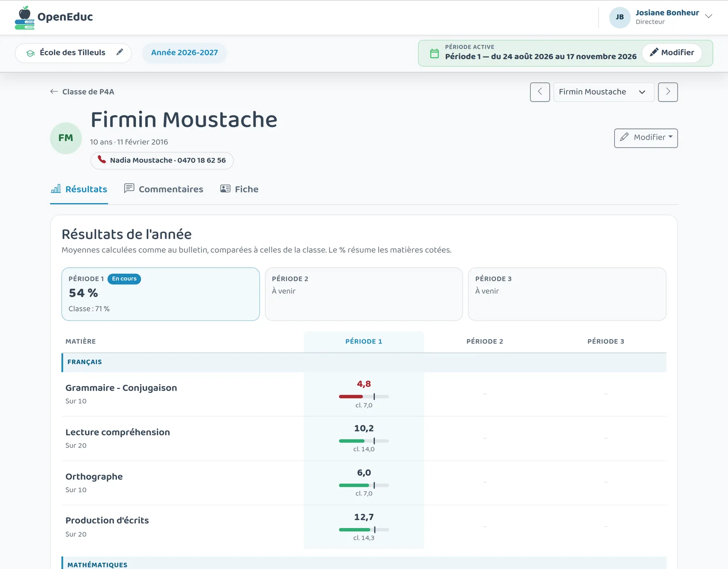Click the speech bubble icon for Commentaires
Image resolution: width=728 pixels, height=569 pixels.
tap(129, 188)
